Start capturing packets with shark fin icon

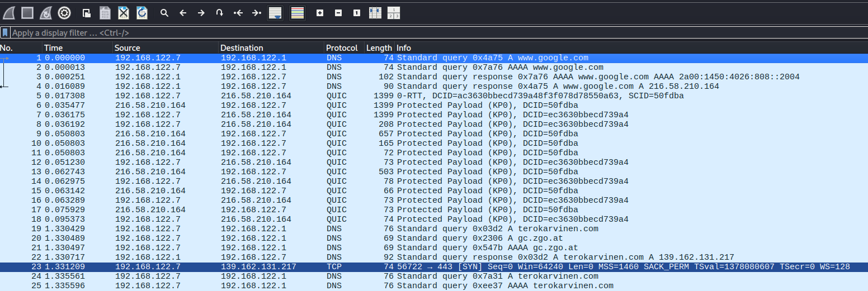(9, 12)
